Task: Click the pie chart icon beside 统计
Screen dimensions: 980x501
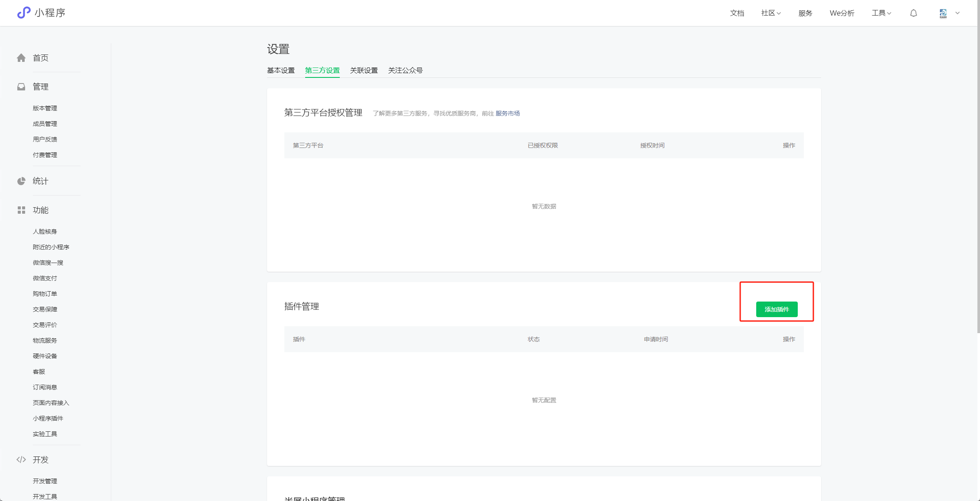Action: tap(21, 181)
